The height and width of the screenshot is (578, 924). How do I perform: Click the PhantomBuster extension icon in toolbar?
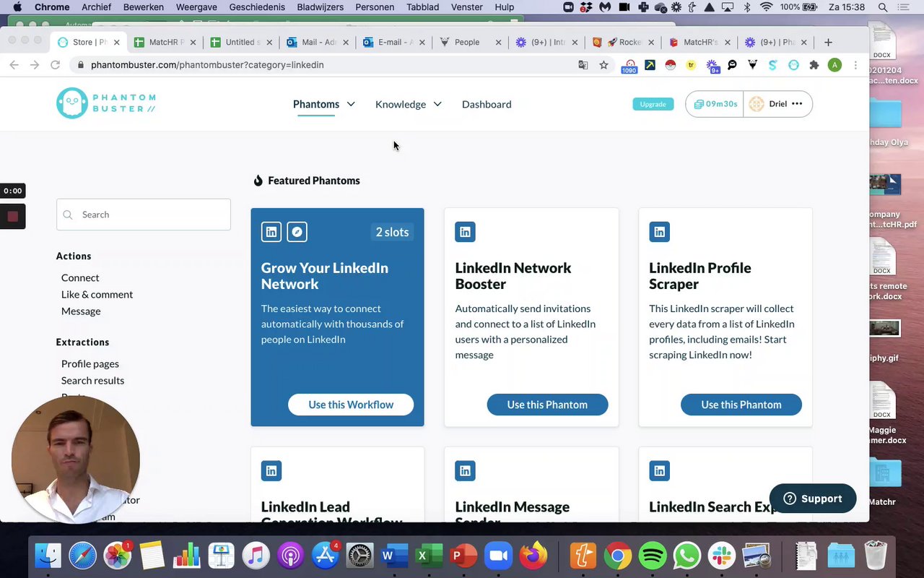793,65
